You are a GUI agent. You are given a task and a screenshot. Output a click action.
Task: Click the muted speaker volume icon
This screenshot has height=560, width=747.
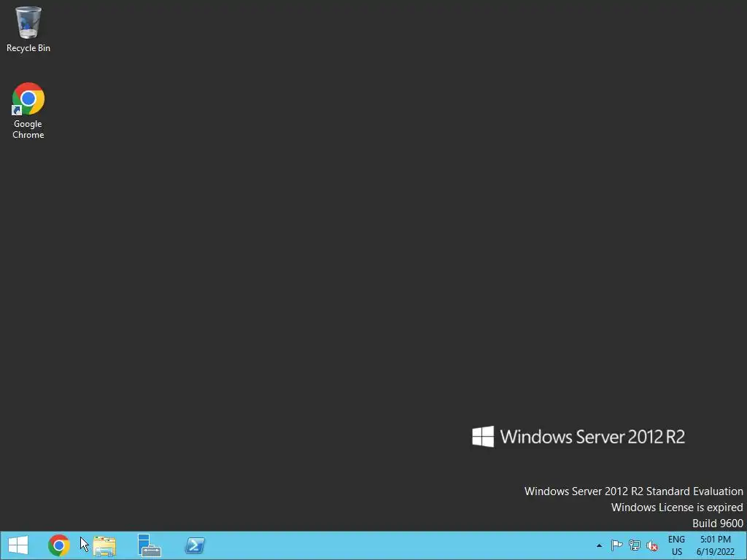pyautogui.click(x=651, y=545)
